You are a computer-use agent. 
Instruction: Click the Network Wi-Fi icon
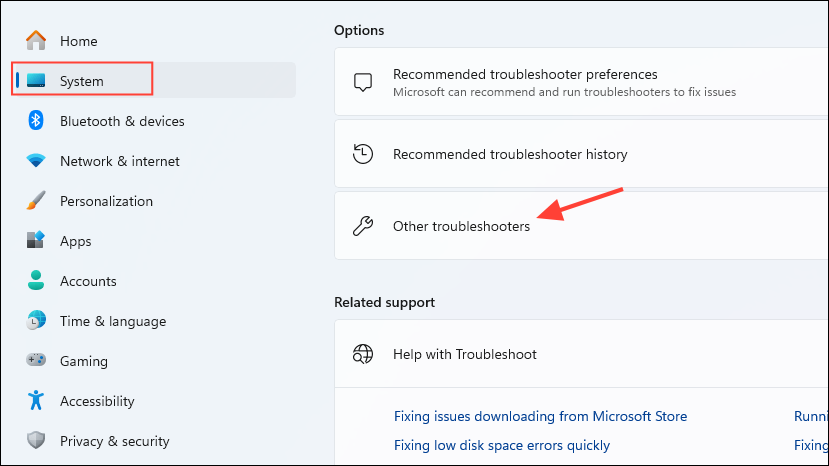click(x=36, y=161)
